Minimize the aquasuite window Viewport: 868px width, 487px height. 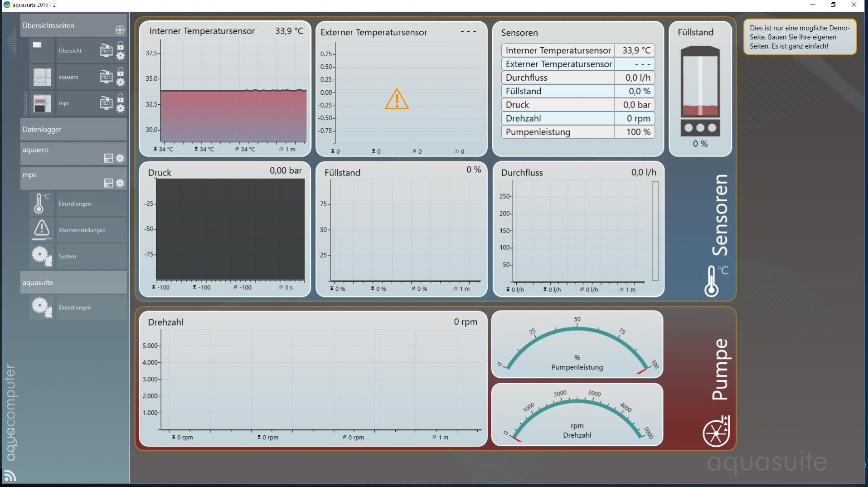812,5
